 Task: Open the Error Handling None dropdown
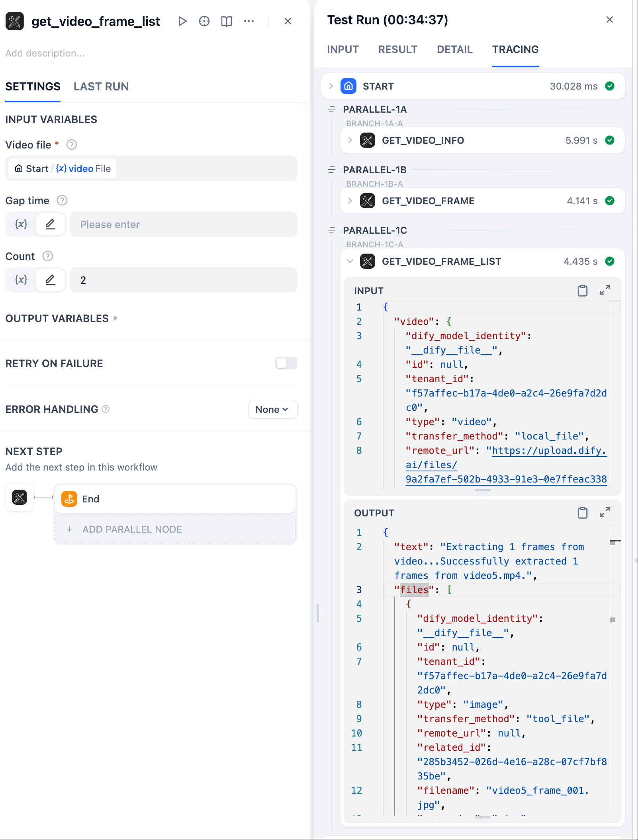point(272,409)
